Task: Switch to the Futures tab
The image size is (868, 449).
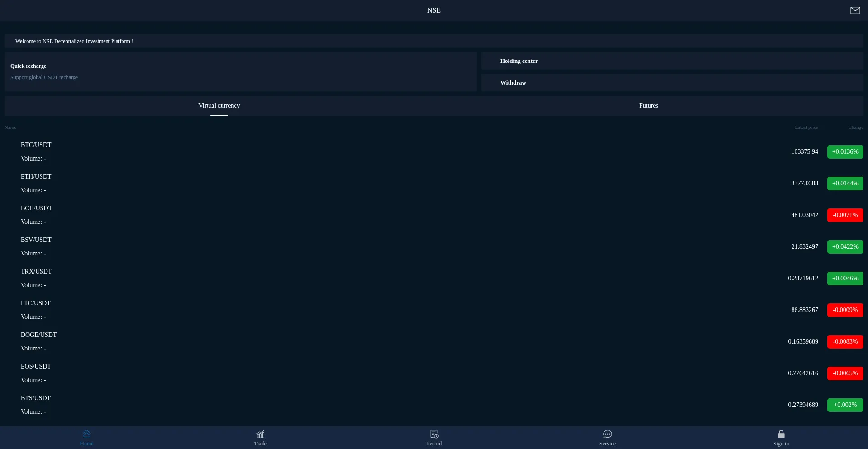Action: click(x=648, y=105)
